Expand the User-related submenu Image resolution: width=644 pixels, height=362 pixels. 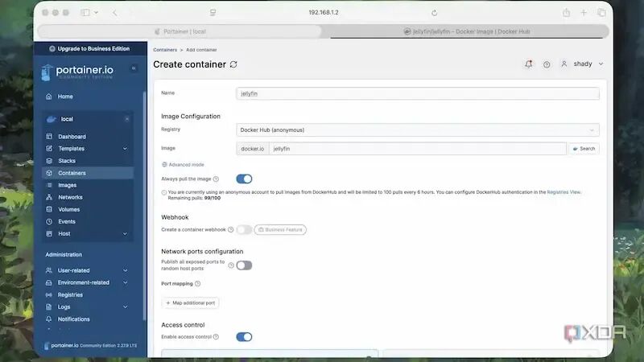[126, 270]
